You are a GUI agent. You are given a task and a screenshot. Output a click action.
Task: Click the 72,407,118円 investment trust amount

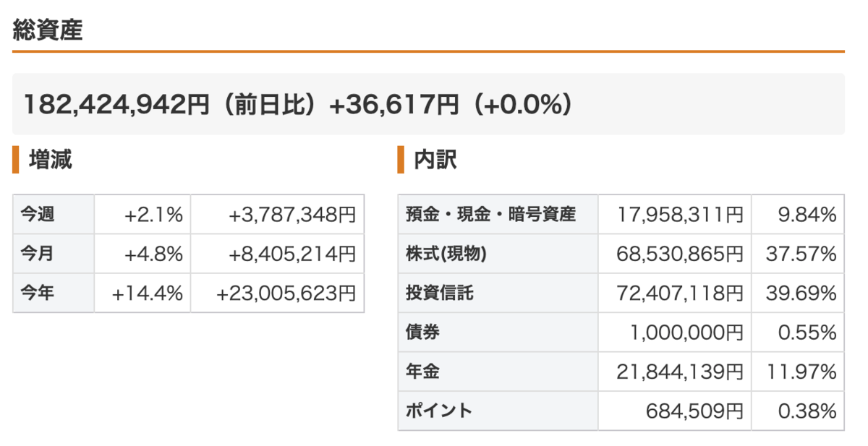[680, 293]
